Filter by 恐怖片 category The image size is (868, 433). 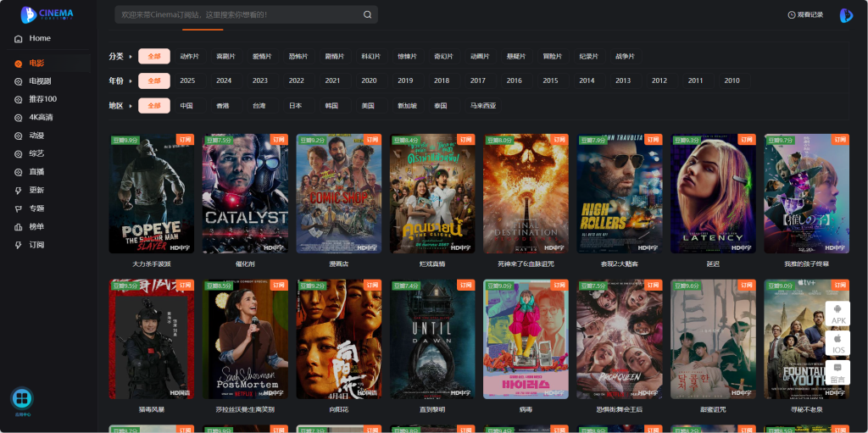click(x=298, y=57)
